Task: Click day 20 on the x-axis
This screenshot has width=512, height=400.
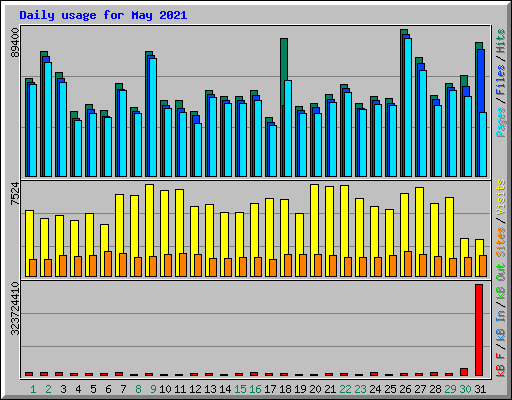Action: click(x=315, y=389)
